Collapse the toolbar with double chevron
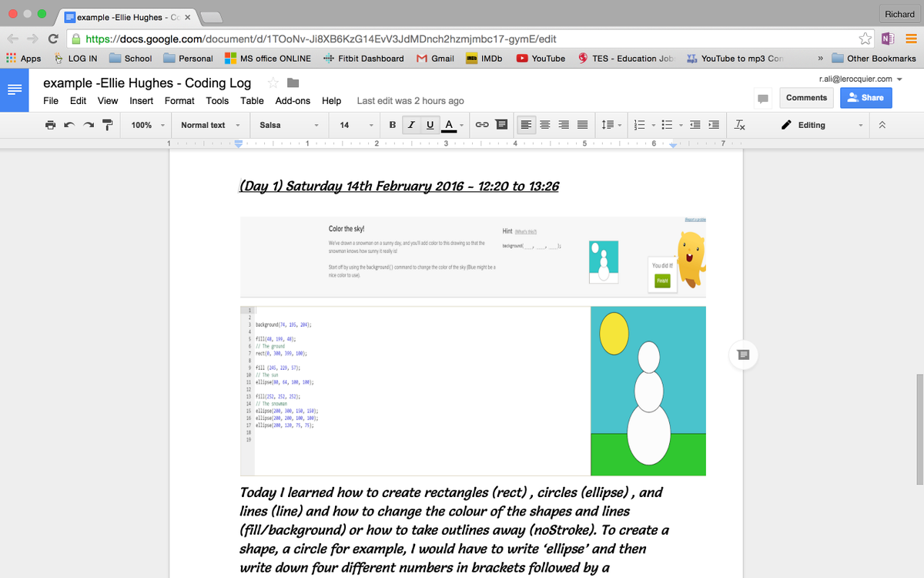 882,125
